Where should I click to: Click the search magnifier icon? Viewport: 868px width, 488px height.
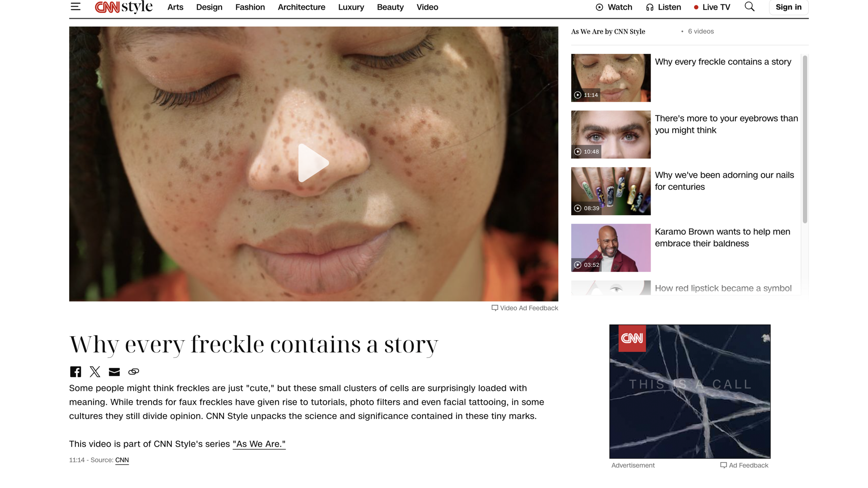pyautogui.click(x=749, y=7)
